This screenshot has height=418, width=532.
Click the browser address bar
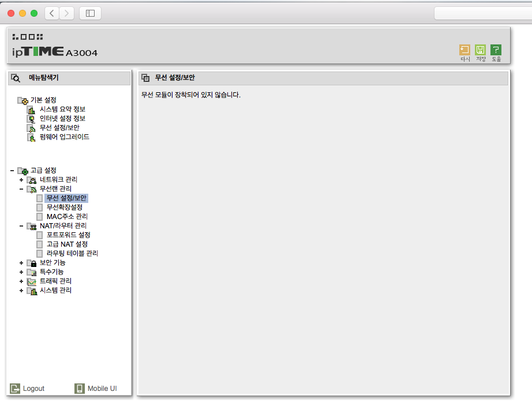pyautogui.click(x=483, y=13)
